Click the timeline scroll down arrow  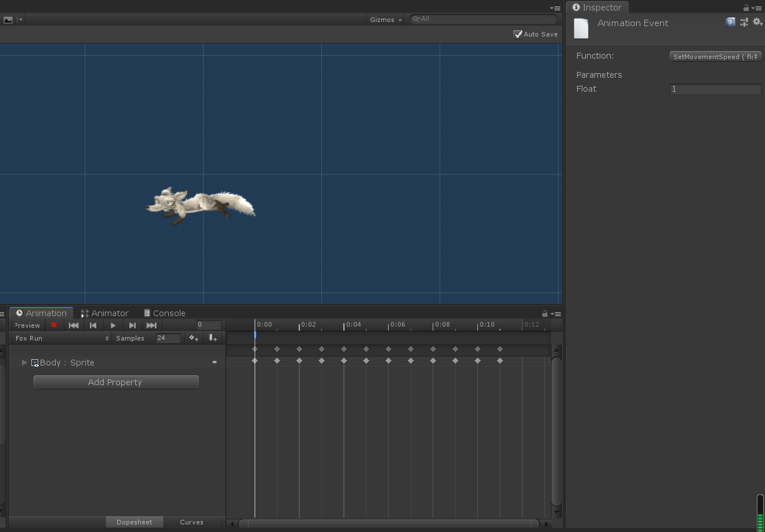click(x=557, y=512)
